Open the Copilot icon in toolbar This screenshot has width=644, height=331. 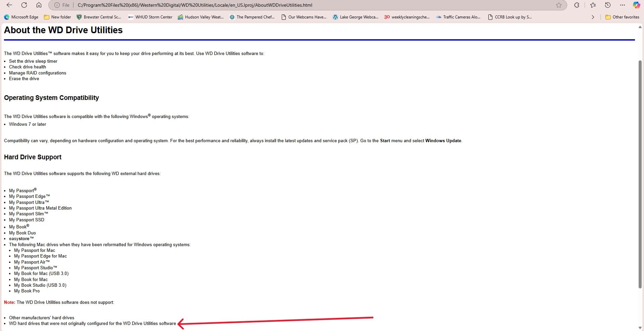pyautogui.click(x=636, y=5)
